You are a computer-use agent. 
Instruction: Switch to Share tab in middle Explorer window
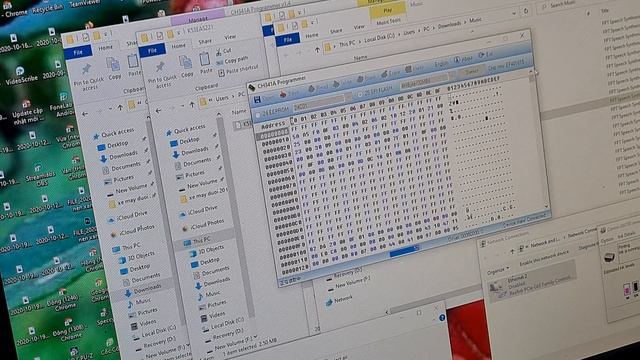[205, 41]
